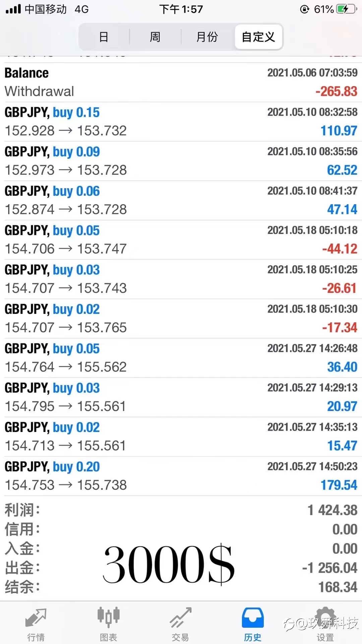362x644 pixels.
Task: Open GBPJPY buy 0.09 trade row
Action: 181,161
